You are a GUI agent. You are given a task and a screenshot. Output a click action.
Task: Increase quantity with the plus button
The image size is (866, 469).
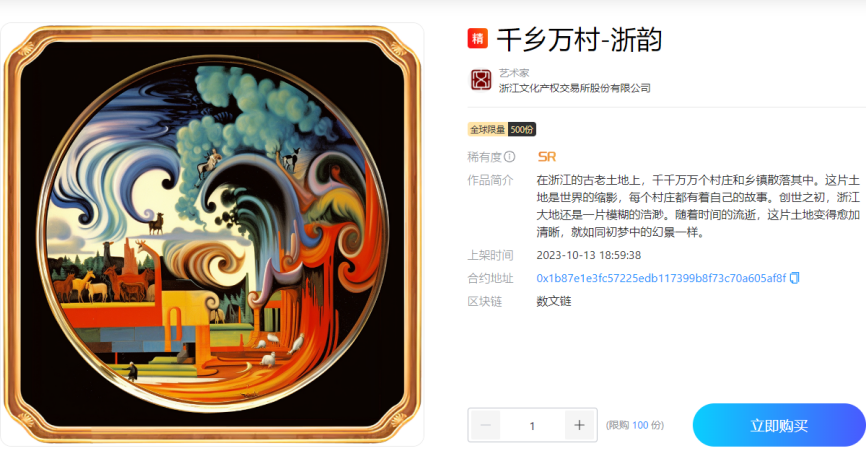coord(579,425)
